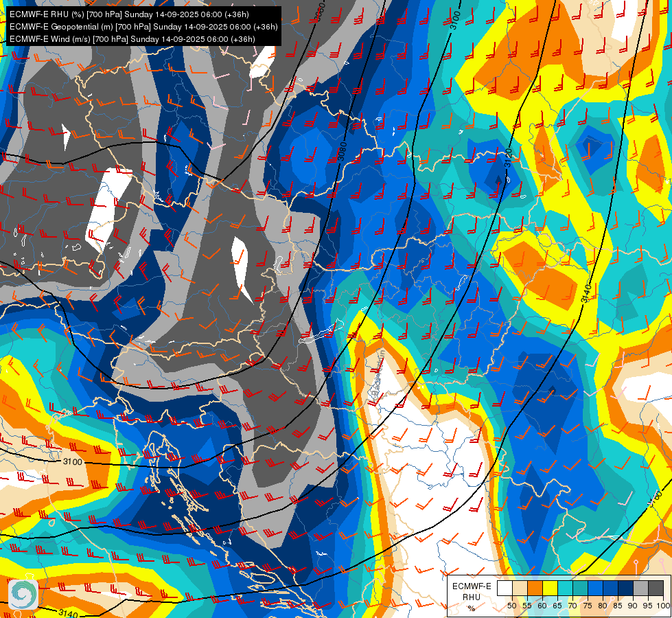The height and width of the screenshot is (618, 672).
Task: Click the legend tick value 50
Action: (x=511, y=606)
